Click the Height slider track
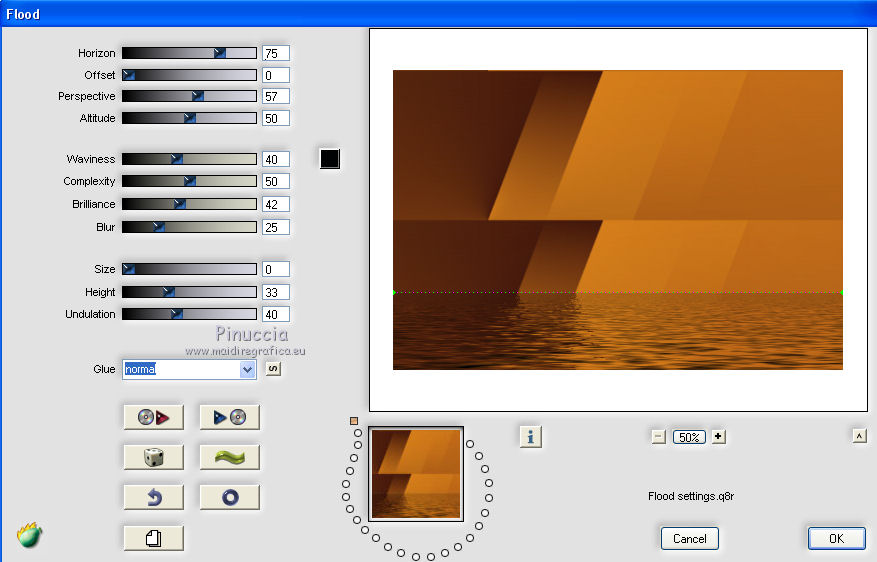 189,292
